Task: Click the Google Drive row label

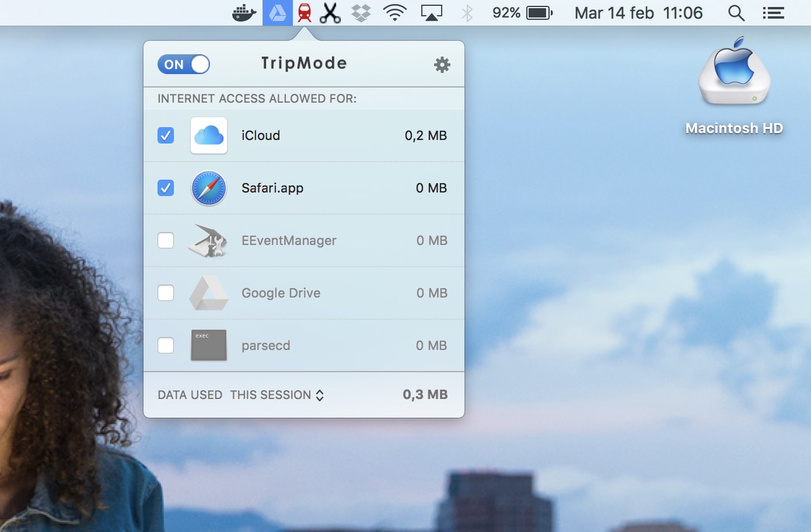Action: 281,293
